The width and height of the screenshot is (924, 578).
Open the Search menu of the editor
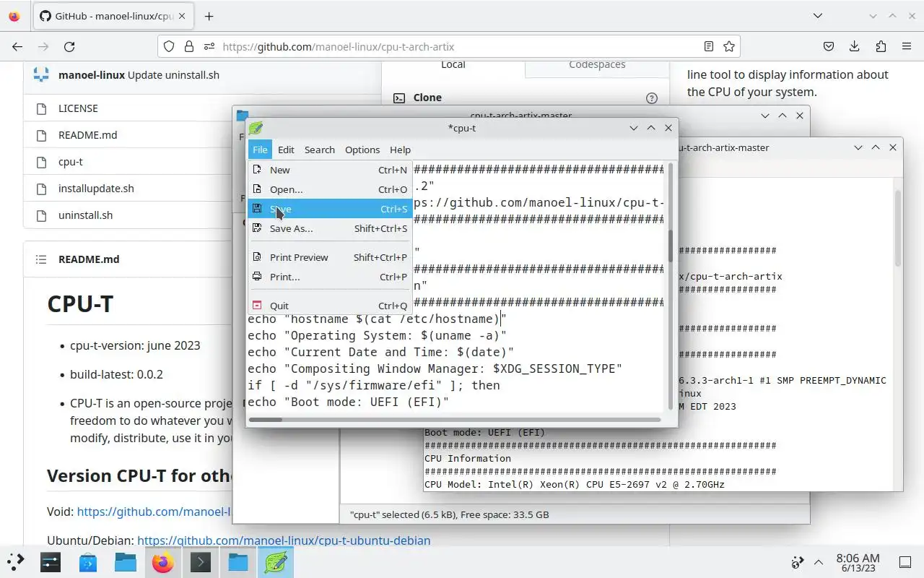click(319, 150)
